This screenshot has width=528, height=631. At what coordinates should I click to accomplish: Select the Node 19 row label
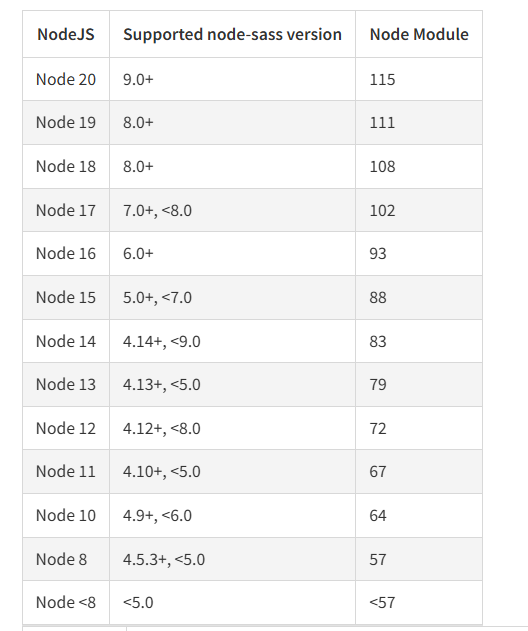coord(66,122)
